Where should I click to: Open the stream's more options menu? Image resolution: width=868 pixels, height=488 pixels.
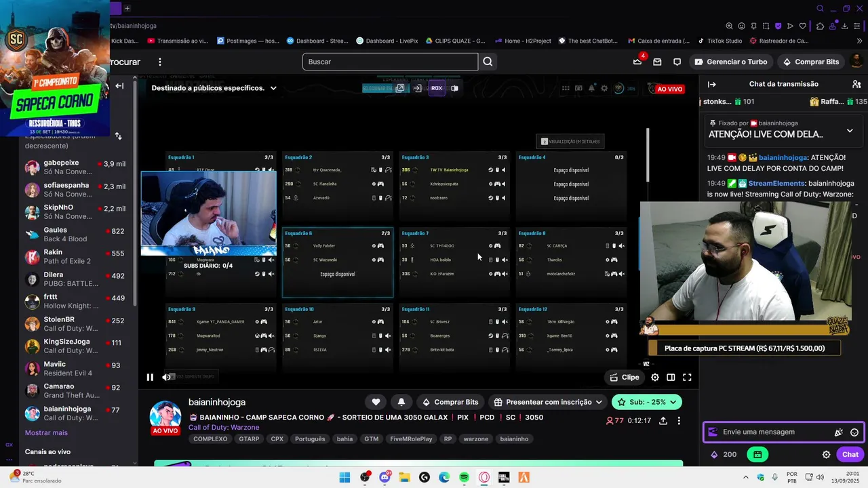pyautogui.click(x=679, y=420)
